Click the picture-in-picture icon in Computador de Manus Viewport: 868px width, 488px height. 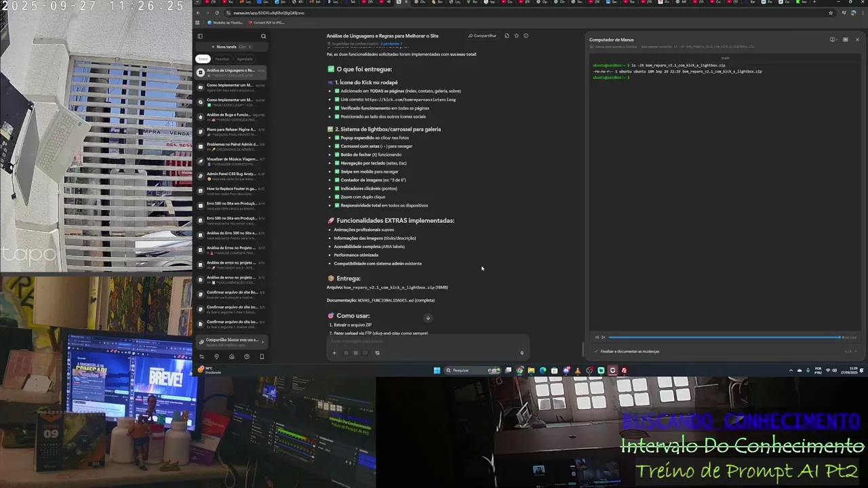tap(833, 39)
